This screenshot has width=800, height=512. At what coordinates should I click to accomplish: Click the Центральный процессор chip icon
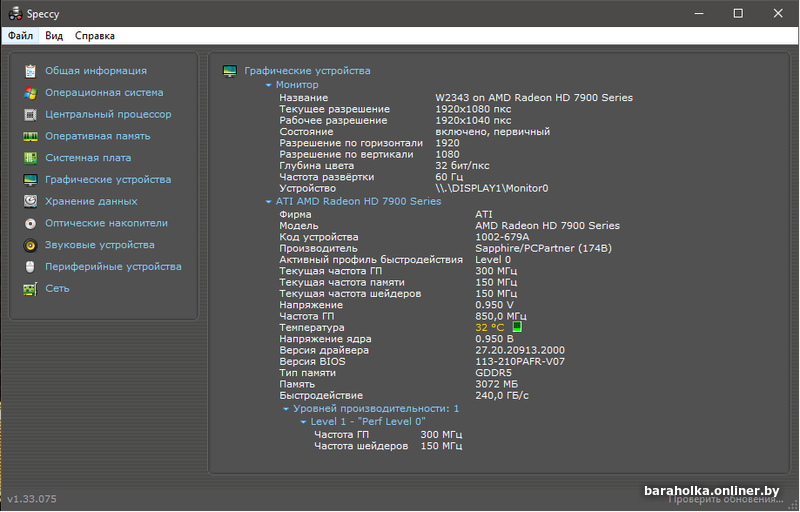pyautogui.click(x=30, y=115)
